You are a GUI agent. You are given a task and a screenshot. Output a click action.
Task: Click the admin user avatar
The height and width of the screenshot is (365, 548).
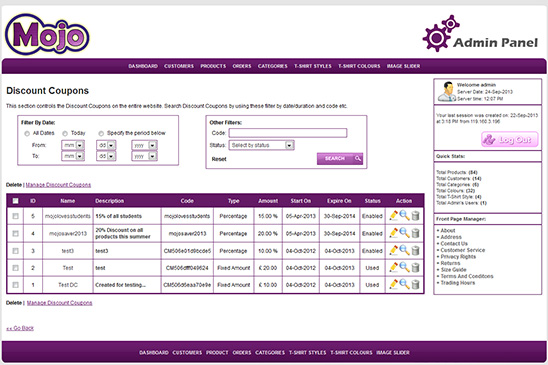coord(447,92)
